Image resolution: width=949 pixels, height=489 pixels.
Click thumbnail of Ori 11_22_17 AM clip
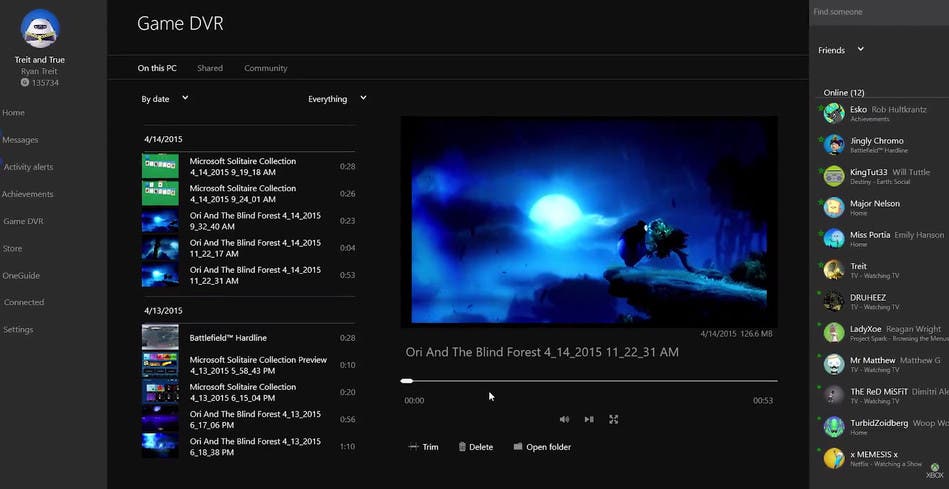160,248
